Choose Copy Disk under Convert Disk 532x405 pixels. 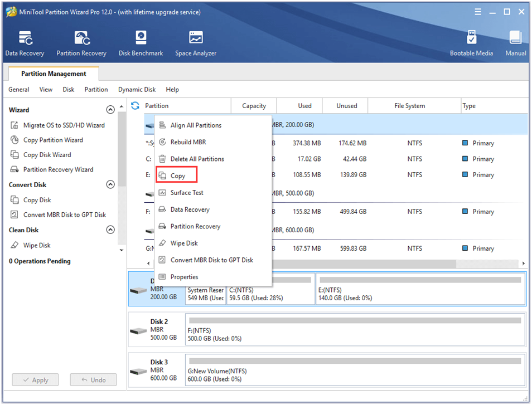point(31,200)
